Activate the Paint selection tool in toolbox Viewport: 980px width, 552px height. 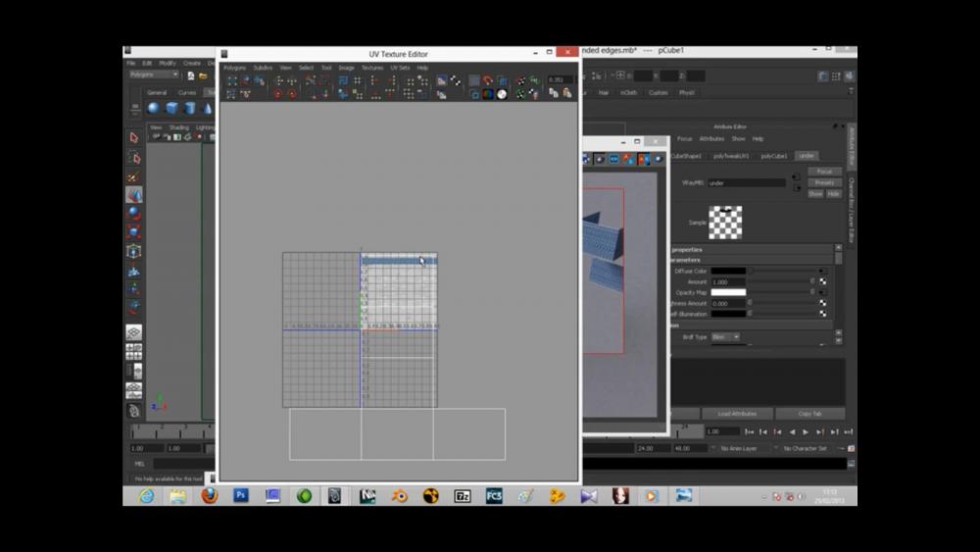tap(133, 176)
